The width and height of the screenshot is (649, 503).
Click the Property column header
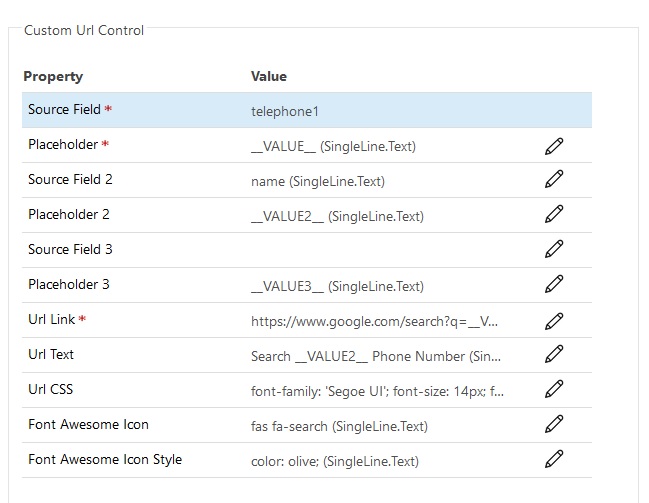(x=53, y=76)
